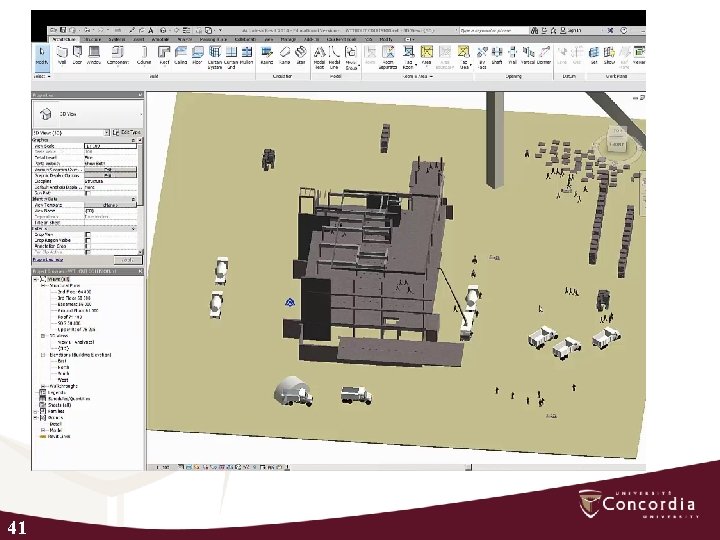The width and height of the screenshot is (720, 540).
Task: Collapse the Graphics properties section
Action: pos(134,140)
